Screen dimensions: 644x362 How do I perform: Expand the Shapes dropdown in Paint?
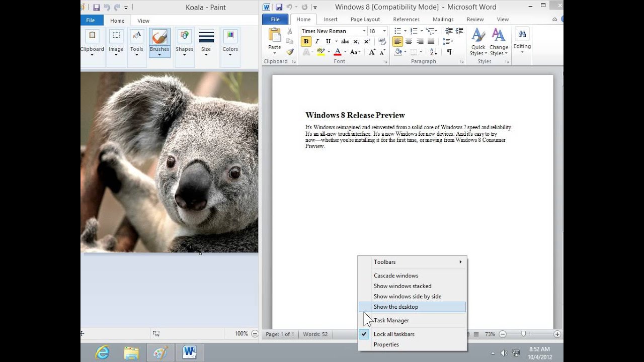(x=184, y=55)
